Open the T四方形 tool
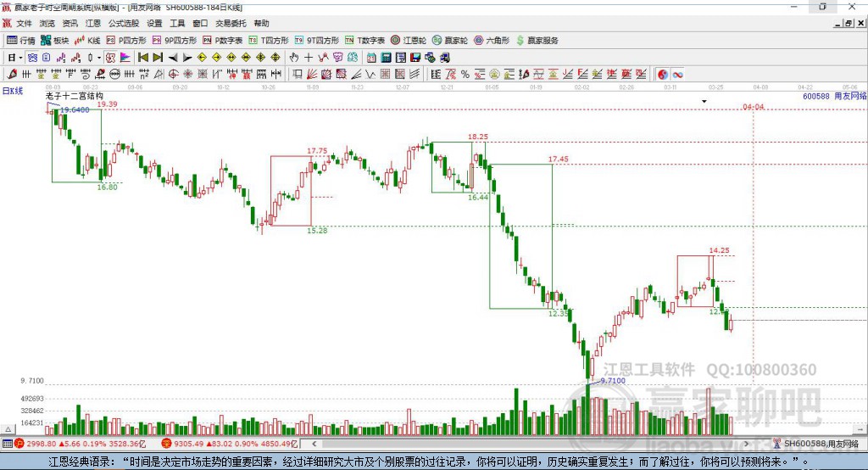This screenshot has height=470, width=868. point(269,41)
